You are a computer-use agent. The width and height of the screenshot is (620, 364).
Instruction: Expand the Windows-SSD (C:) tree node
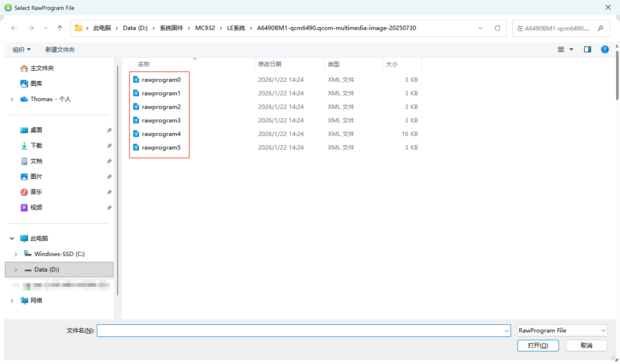click(x=16, y=254)
